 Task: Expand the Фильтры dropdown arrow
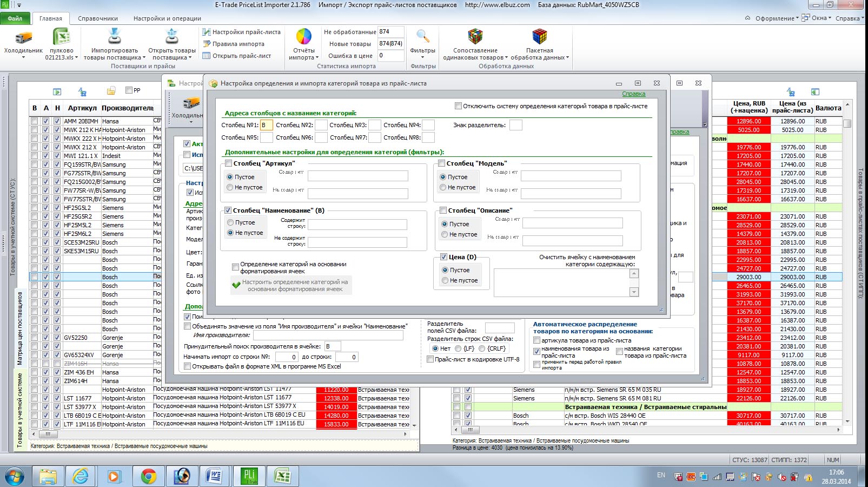pyautogui.click(x=423, y=57)
